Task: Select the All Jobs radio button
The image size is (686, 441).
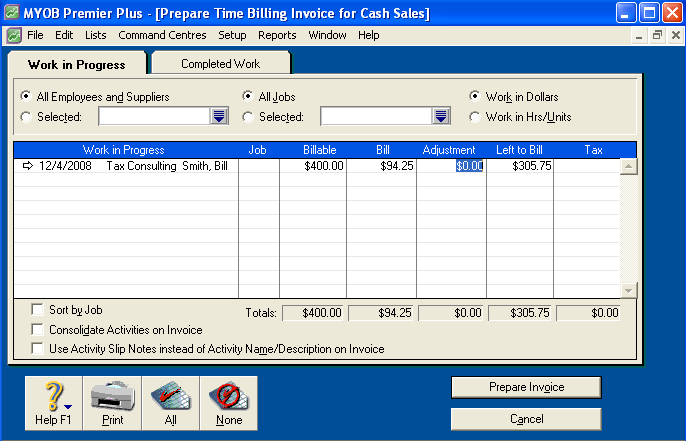Action: [248, 96]
